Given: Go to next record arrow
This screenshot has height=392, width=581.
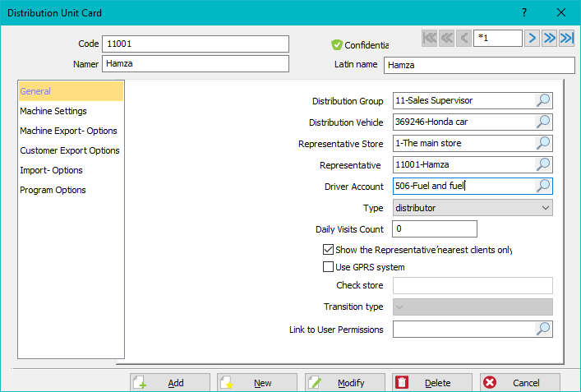Looking at the screenshot, I should [x=532, y=38].
